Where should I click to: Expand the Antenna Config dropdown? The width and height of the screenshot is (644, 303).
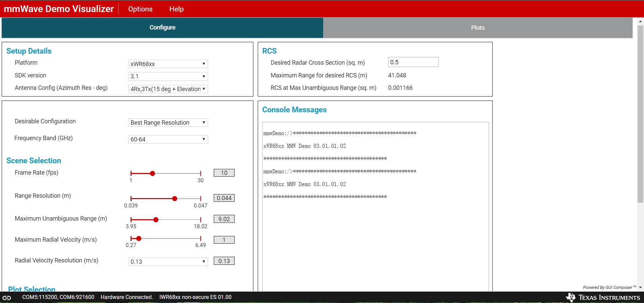pos(168,89)
